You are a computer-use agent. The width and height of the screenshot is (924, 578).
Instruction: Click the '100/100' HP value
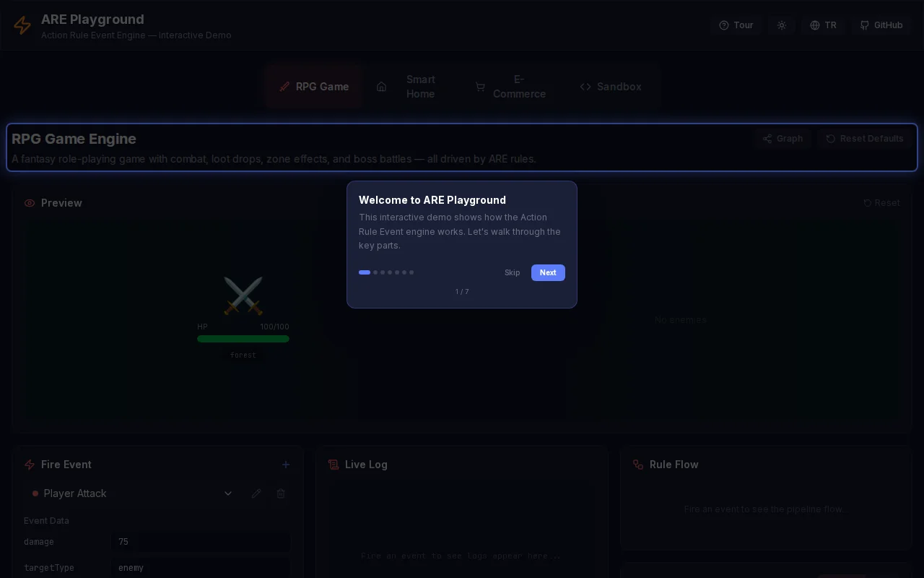click(x=274, y=327)
